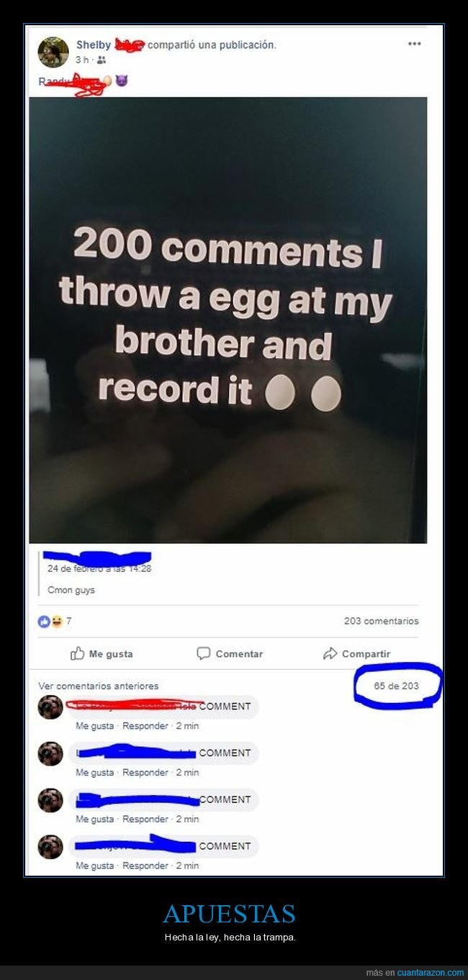Click the friends audience icon under Shelby
468x980 pixels.
[101, 60]
